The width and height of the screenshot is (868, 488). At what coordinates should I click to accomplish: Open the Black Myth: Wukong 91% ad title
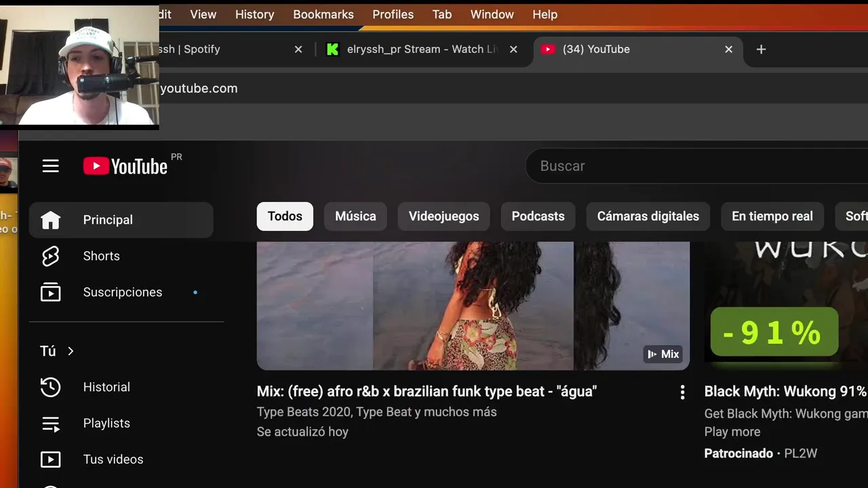pyautogui.click(x=786, y=391)
